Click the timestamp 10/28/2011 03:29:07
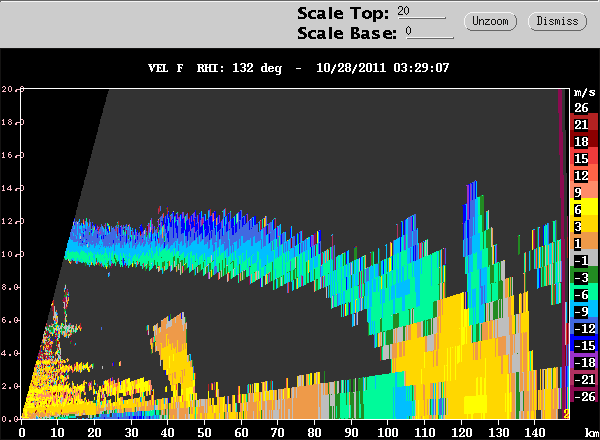This screenshot has height=440, width=600. [x=383, y=68]
